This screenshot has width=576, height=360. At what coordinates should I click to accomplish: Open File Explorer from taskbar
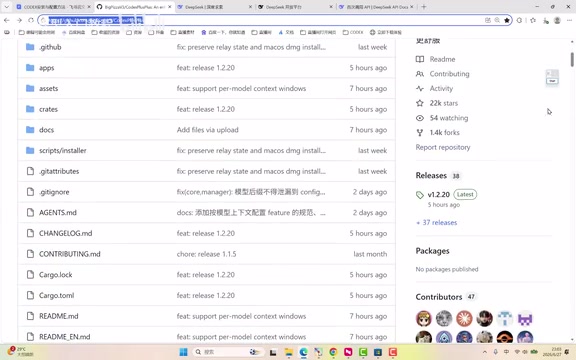click(x=288, y=352)
